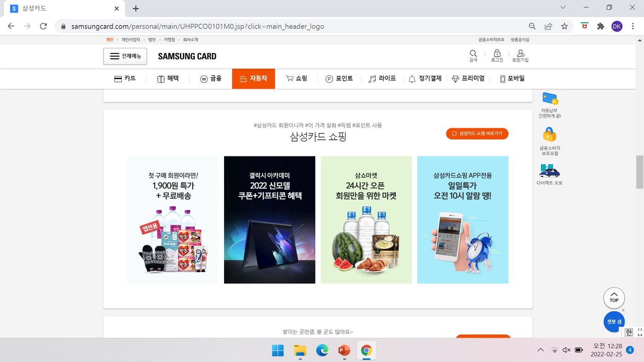Open the 삼쇼마켓 24시간 오픈 banner
The image size is (644, 362).
366,220
